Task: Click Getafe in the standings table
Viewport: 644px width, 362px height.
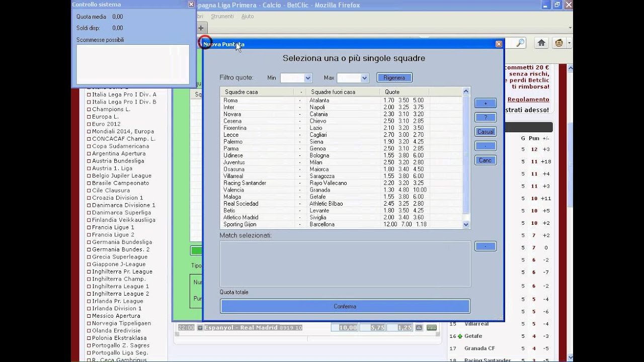Action: tap(473, 336)
